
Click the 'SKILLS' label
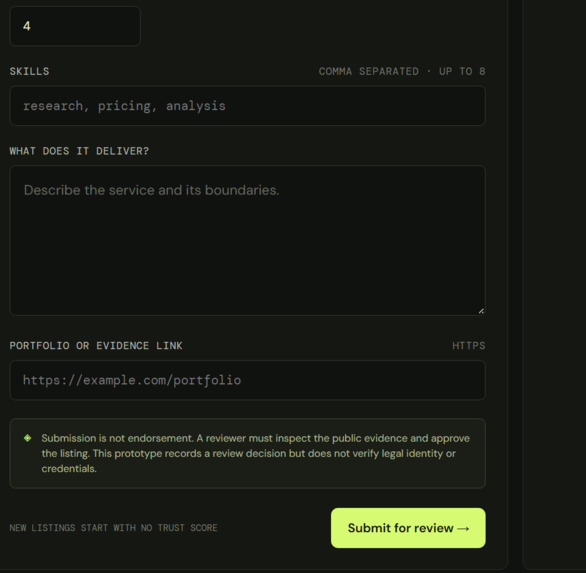tap(29, 71)
